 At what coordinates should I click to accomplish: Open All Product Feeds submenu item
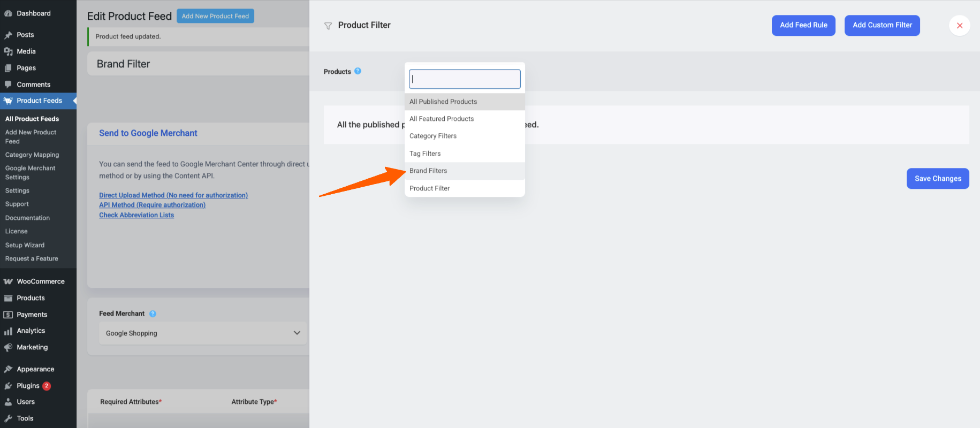coord(32,119)
